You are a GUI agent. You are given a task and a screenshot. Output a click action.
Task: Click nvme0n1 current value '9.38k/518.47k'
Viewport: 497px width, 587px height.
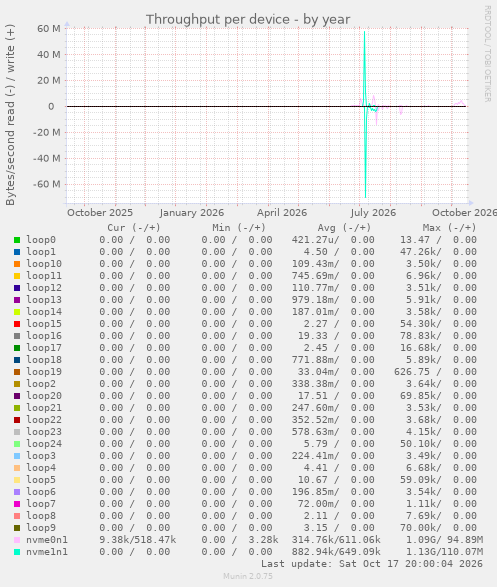(137, 539)
